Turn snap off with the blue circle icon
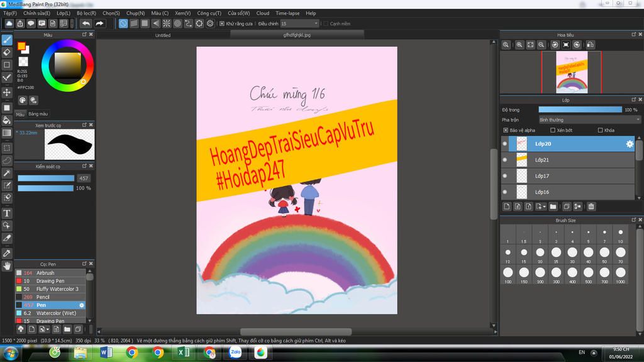 (x=123, y=23)
